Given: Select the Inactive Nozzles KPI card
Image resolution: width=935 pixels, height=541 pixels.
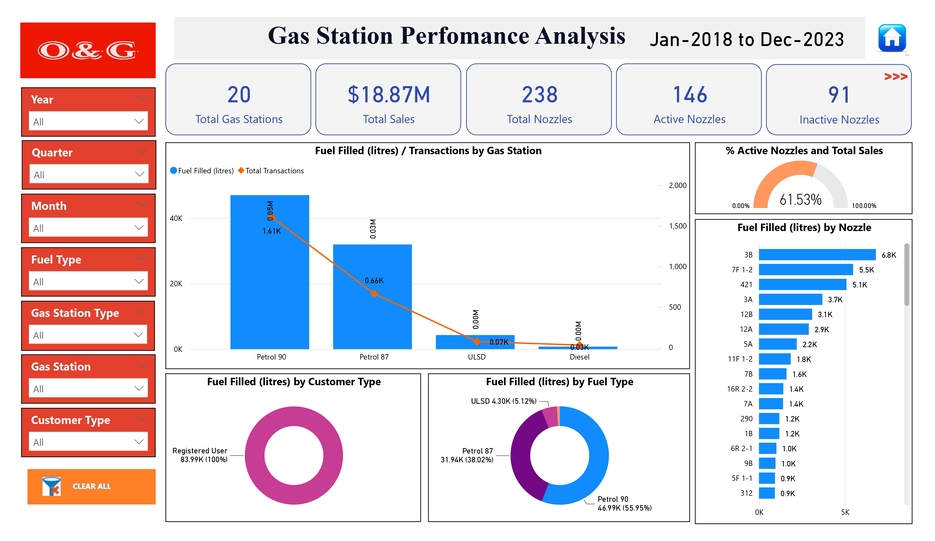Looking at the screenshot, I should 839,100.
